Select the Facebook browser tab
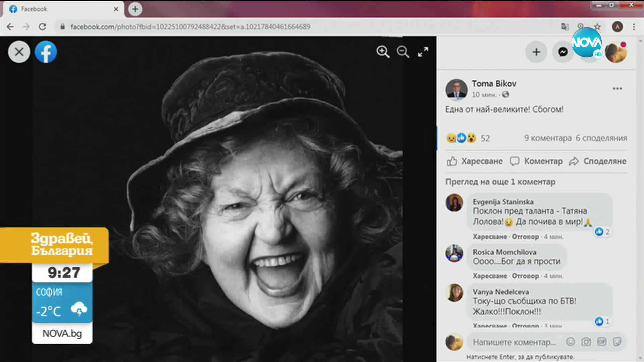Viewport: 644px width, 362px height. pos(64,9)
